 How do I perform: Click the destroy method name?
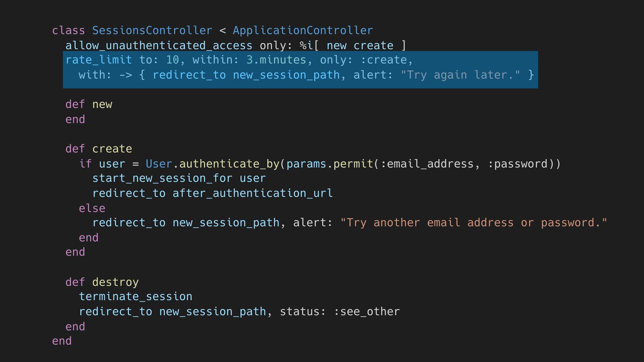[x=115, y=282]
